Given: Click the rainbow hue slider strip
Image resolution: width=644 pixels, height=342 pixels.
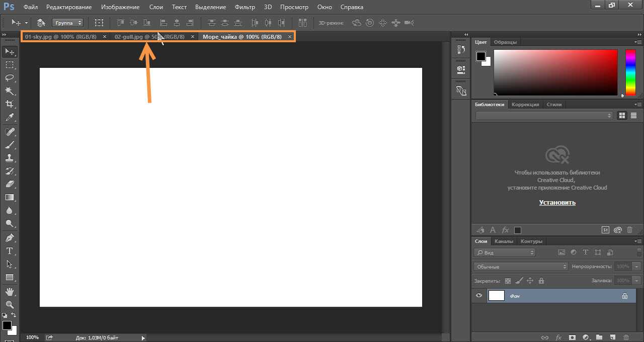Looking at the screenshot, I should [x=630, y=72].
